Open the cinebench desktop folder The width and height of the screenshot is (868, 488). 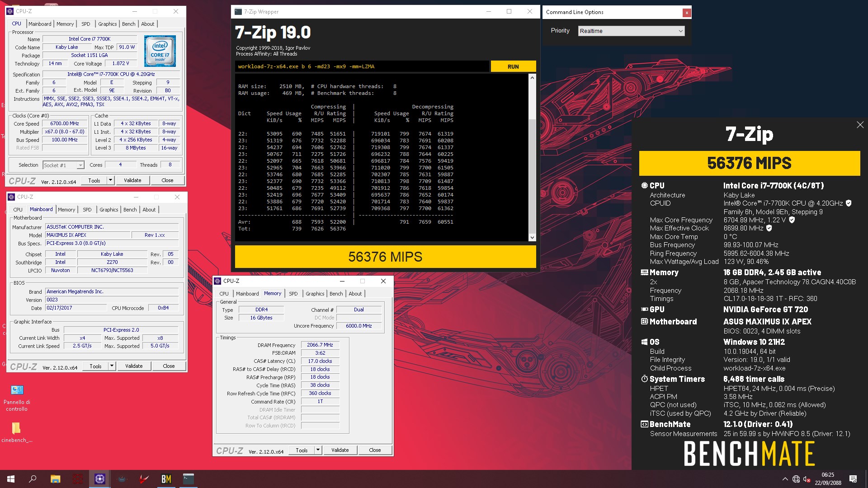tap(17, 432)
